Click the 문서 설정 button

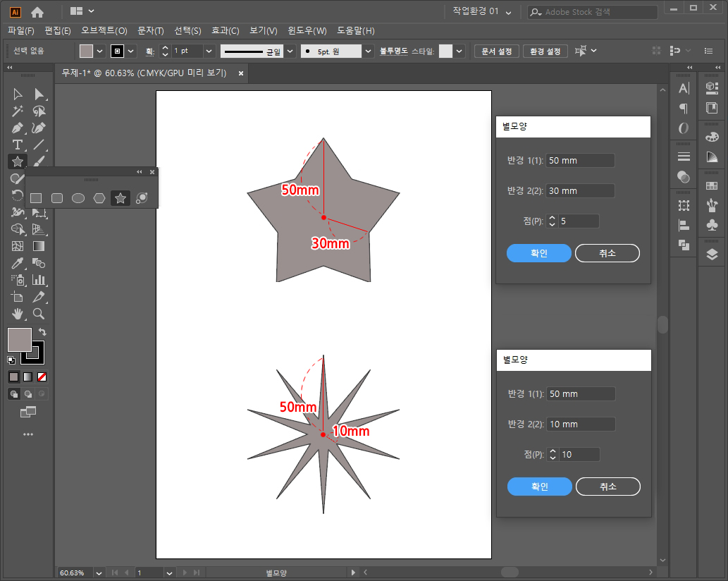pyautogui.click(x=496, y=51)
